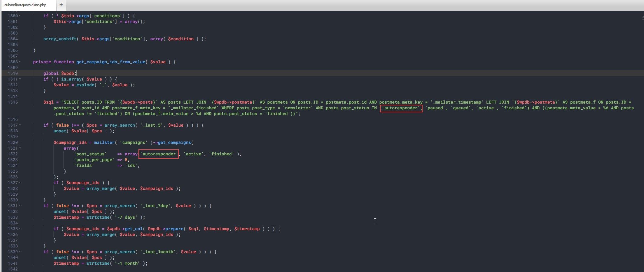Fold the get_campaign_ids_from_value function at line 1508

point(20,62)
